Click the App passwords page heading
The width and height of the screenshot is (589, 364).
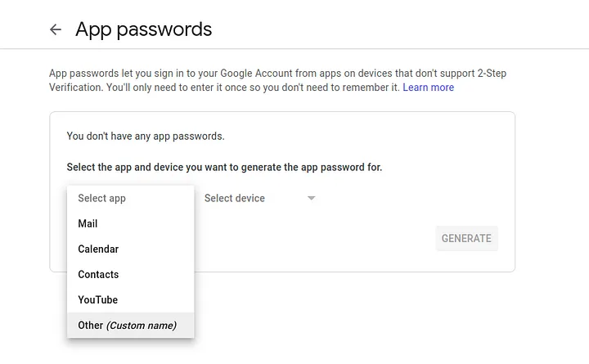click(x=143, y=29)
